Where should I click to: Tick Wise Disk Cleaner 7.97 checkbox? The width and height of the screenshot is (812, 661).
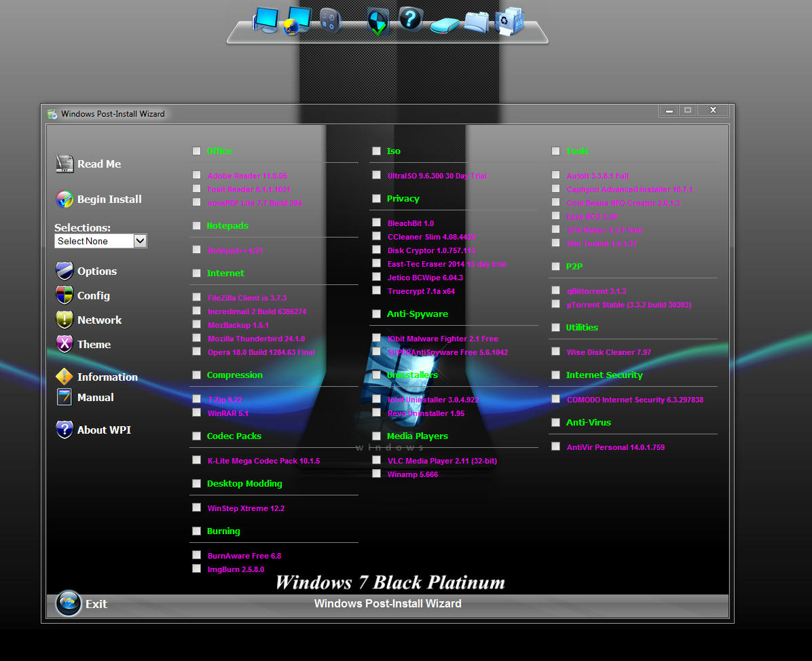555,351
